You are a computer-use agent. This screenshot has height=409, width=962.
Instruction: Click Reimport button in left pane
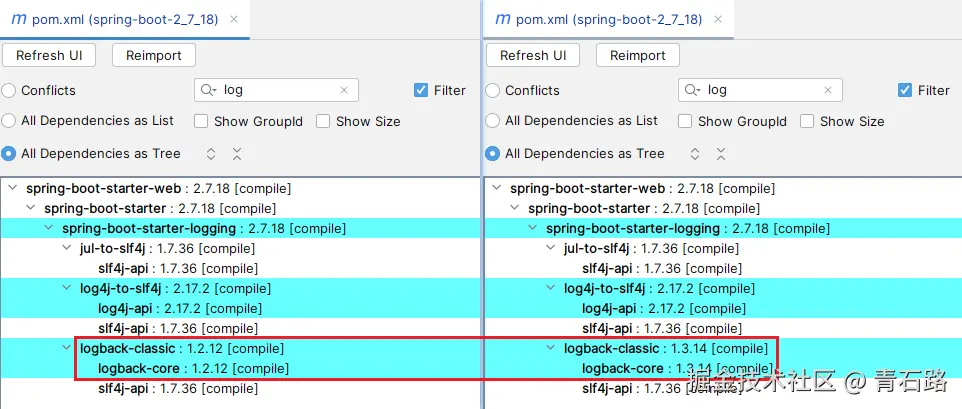(x=154, y=55)
